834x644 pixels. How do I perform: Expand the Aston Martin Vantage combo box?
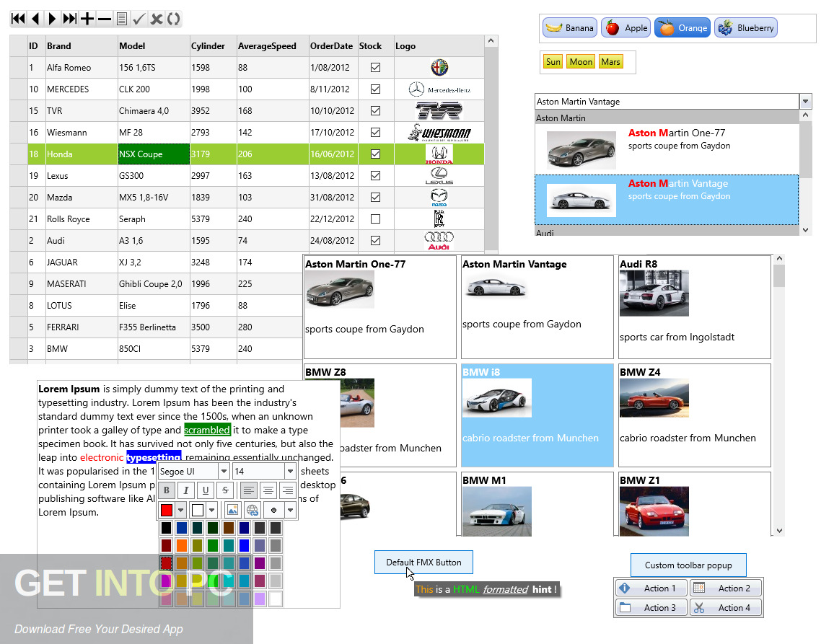[805, 101]
